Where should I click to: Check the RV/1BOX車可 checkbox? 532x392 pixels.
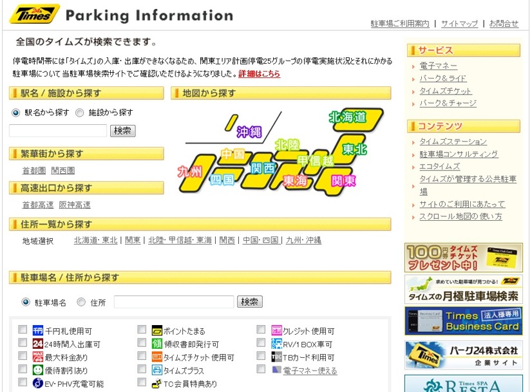click(261, 342)
